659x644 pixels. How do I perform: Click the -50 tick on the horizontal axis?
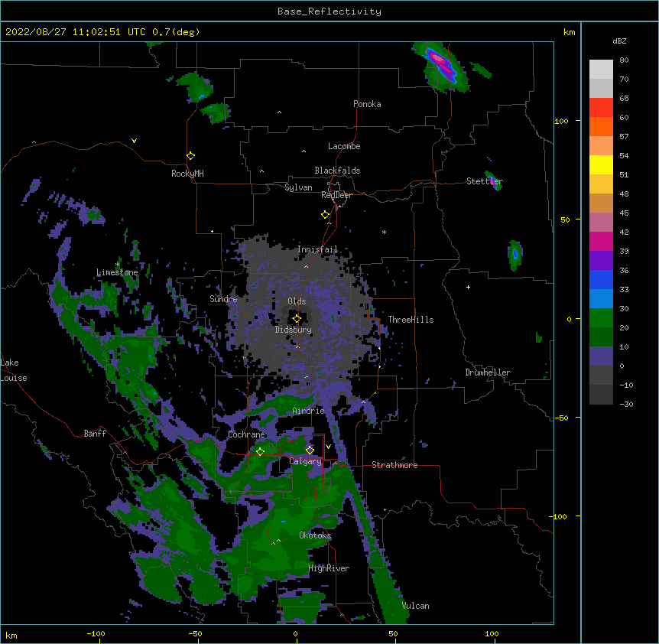click(x=195, y=633)
